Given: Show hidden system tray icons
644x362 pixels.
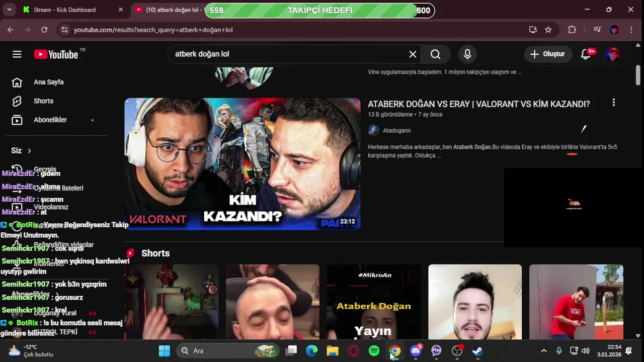Looking at the screenshot, I should tap(544, 351).
